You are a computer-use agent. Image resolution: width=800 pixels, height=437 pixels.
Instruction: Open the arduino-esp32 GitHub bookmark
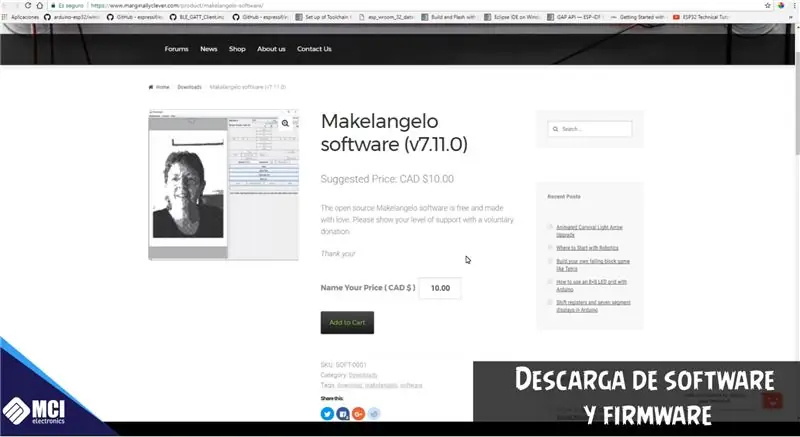tap(72, 17)
